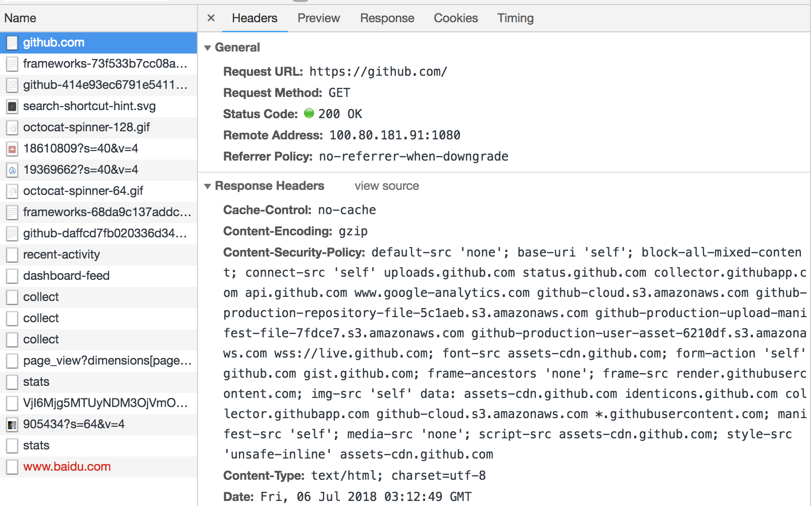This screenshot has height=506, width=812.
Task: Click the page_view?dimensions file icon
Action: (12, 361)
